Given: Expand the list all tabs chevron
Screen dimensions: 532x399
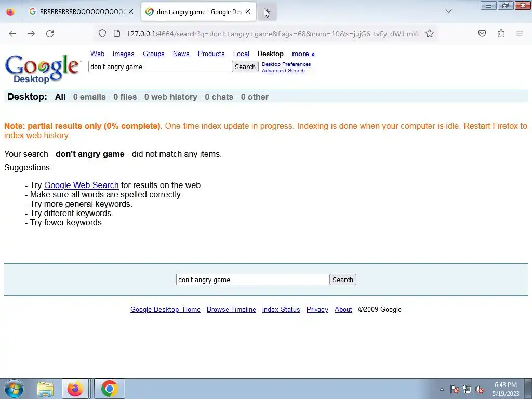Looking at the screenshot, I should click(449, 11).
